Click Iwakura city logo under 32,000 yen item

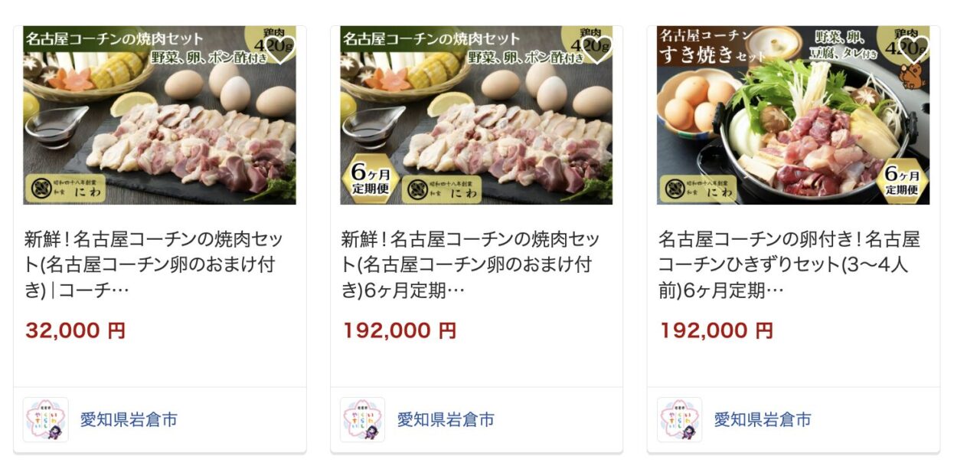click(x=46, y=419)
